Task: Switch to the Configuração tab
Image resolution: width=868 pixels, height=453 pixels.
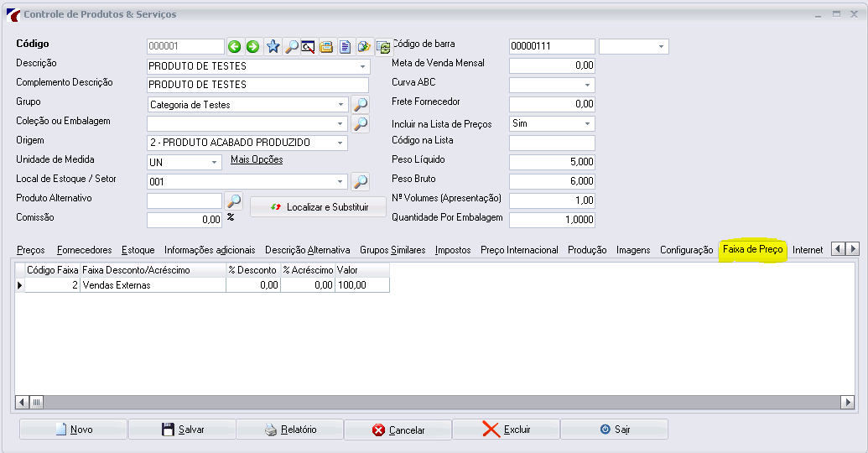Action: [686, 250]
